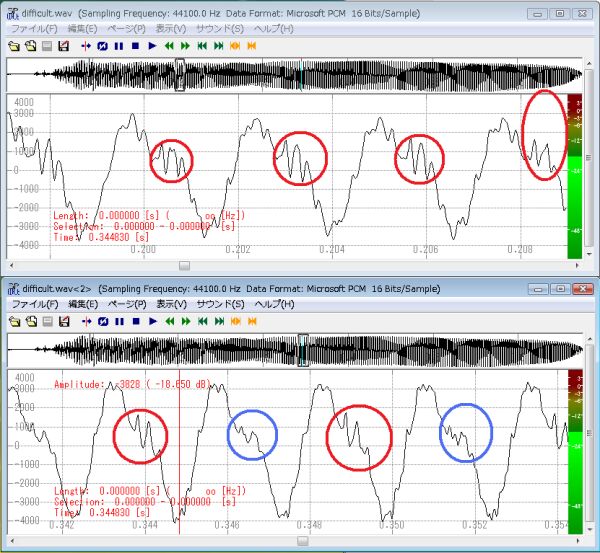The height and width of the screenshot is (553, 600).
Task: Click orange compress-arrows icon in difficult.wav<2> window
Action: [x=252, y=321]
